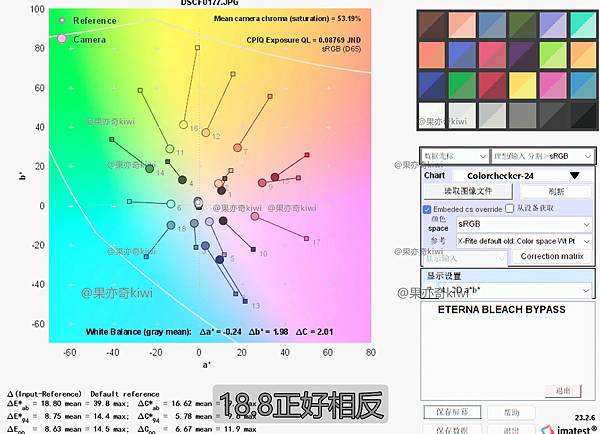Select deep blue patch in third row
The height and width of the screenshot is (434, 600).
[x=432, y=85]
